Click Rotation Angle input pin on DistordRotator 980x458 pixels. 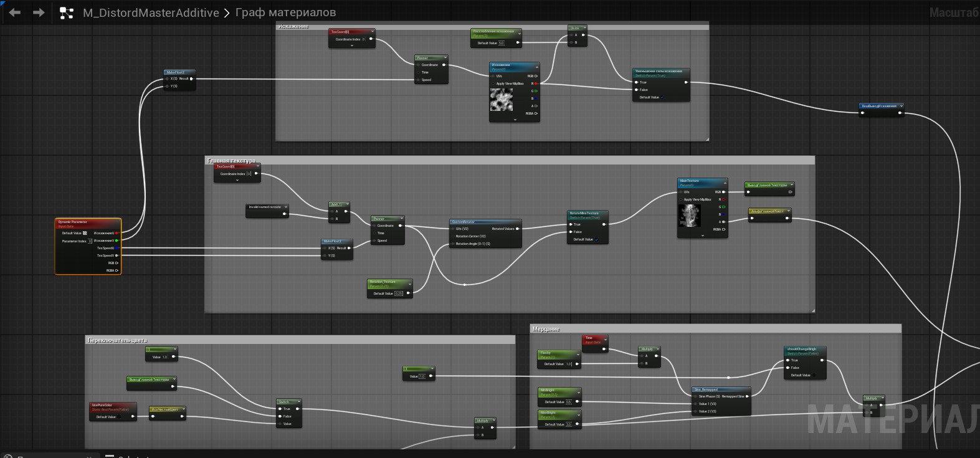[453, 244]
